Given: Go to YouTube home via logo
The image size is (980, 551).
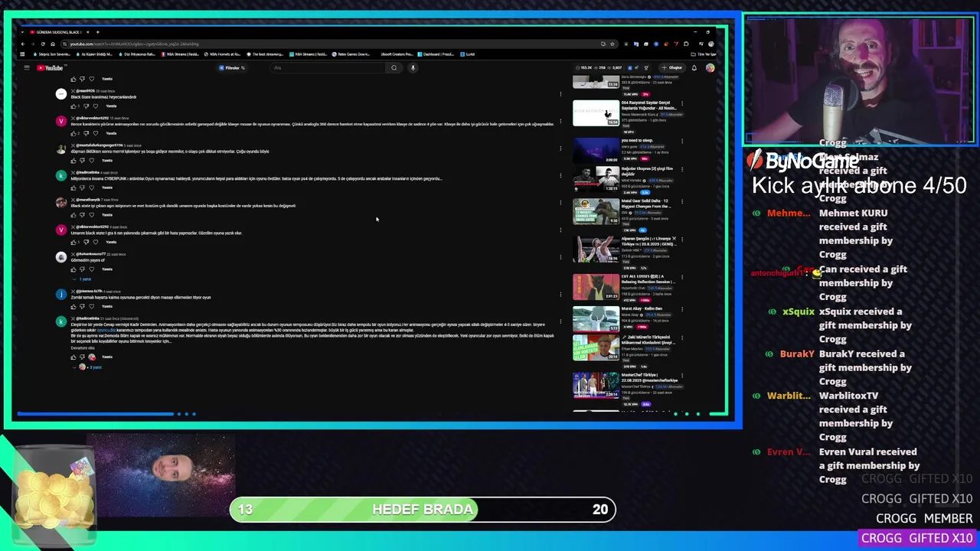Looking at the screenshot, I should [x=50, y=68].
